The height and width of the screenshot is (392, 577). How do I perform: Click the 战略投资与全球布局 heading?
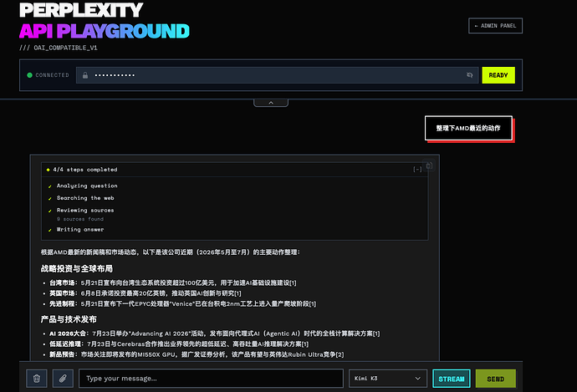pos(77,269)
